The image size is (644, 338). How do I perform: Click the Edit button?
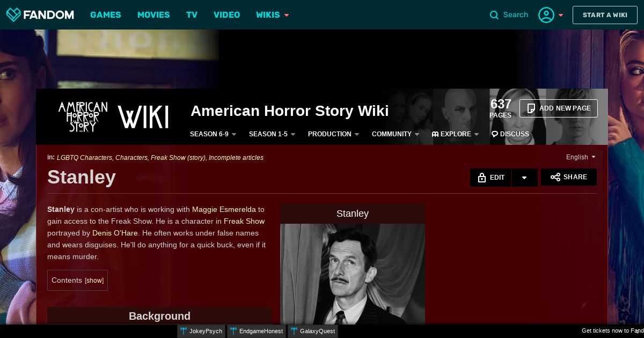click(491, 178)
